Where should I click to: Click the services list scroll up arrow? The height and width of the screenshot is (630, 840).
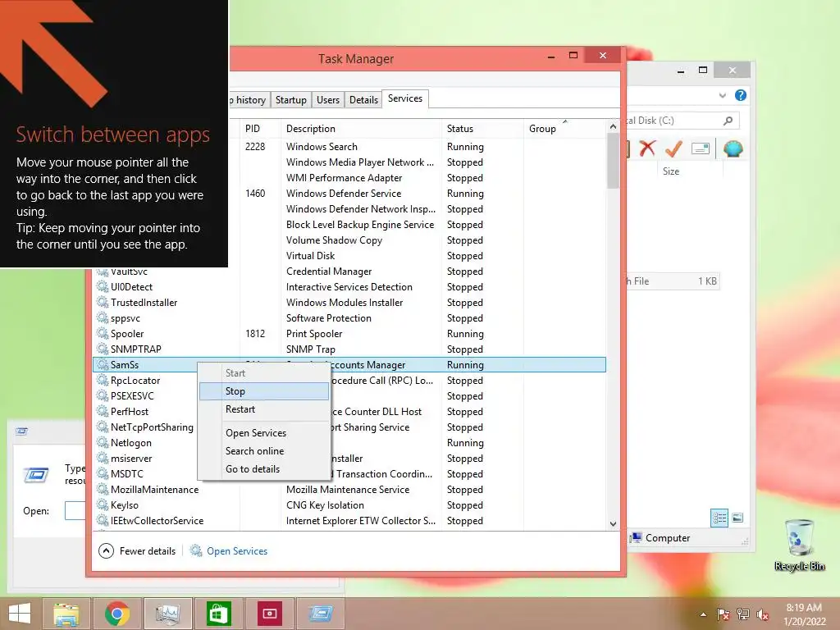pos(613,126)
